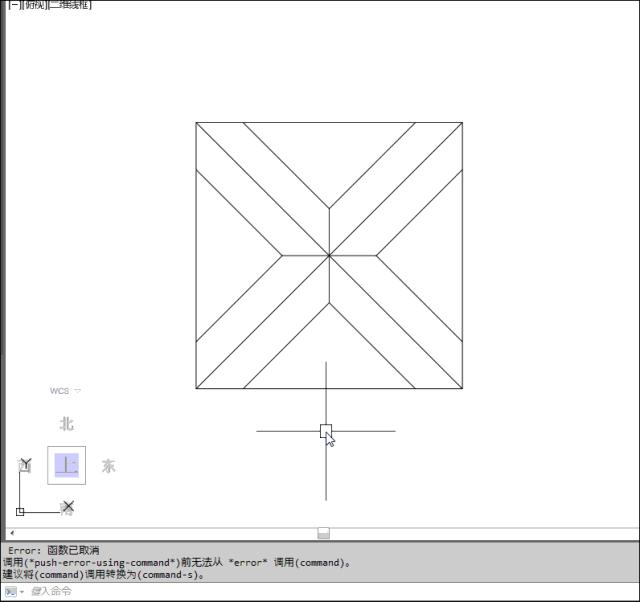Click the 东 direction on the ViewCube
Viewport: 640px width, 602px height.
point(107,466)
